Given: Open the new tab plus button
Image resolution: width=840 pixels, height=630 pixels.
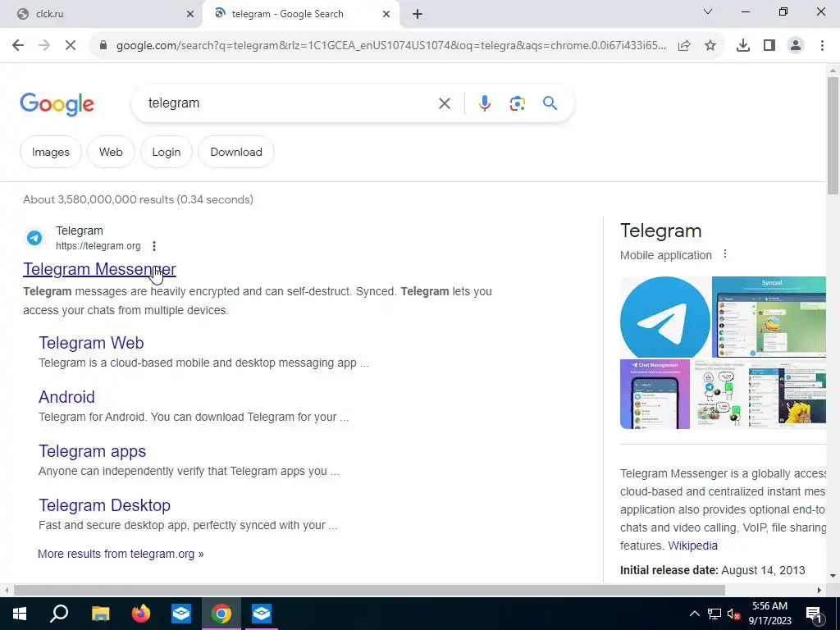Looking at the screenshot, I should [x=418, y=14].
